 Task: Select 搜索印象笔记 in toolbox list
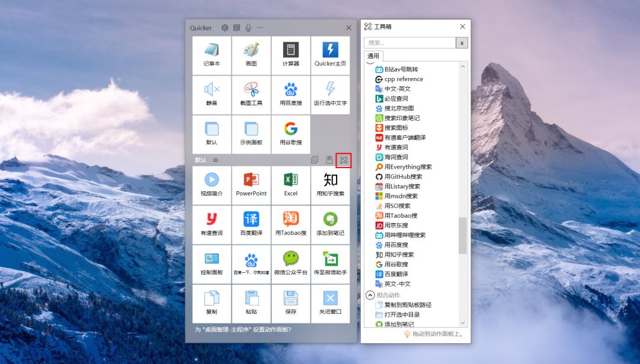point(398,118)
